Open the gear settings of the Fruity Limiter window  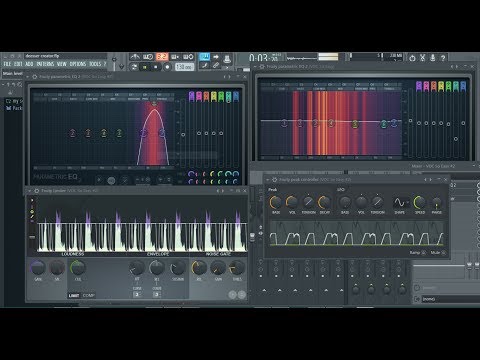click(x=37, y=191)
